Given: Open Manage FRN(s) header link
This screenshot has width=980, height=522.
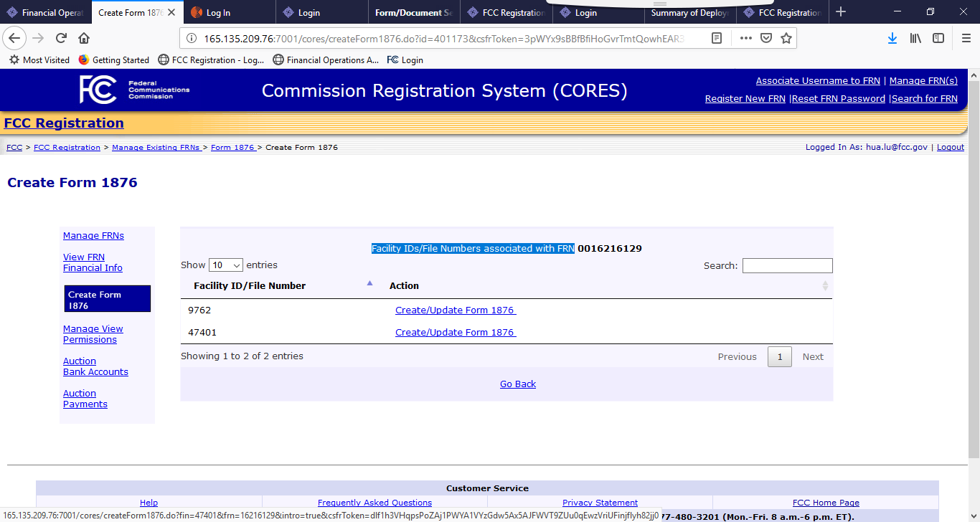Looking at the screenshot, I should 923,81.
